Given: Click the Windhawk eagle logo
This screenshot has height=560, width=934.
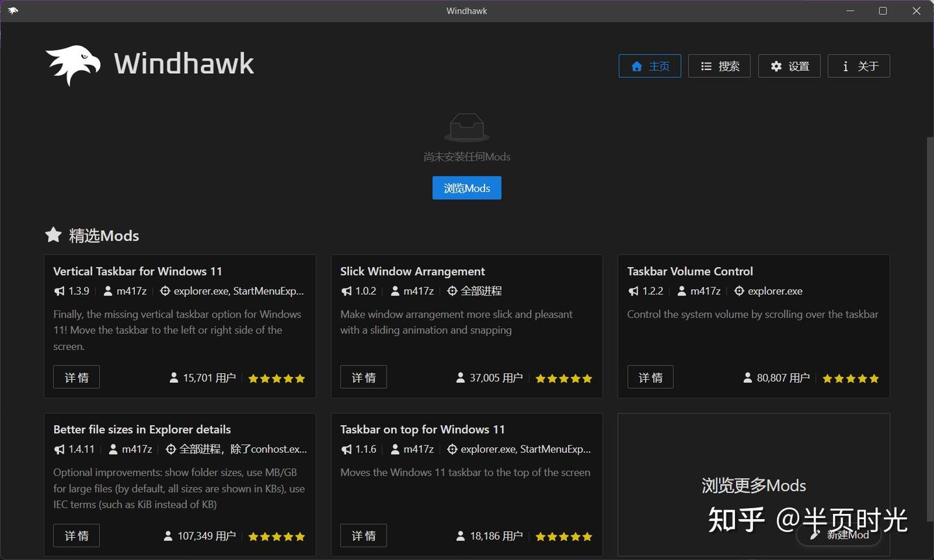Looking at the screenshot, I should 73,65.
